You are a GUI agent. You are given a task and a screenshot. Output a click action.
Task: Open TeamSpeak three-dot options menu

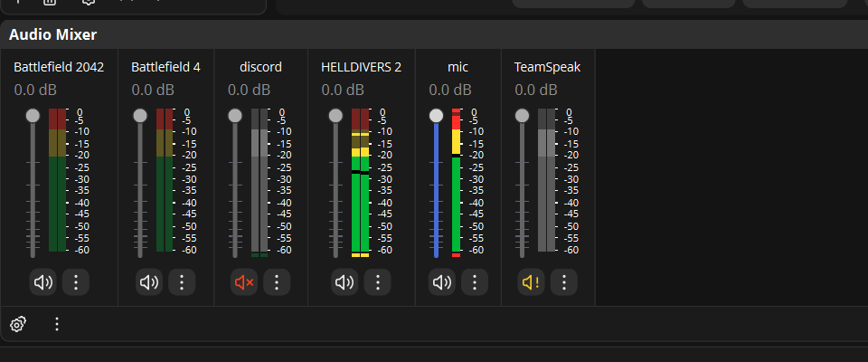(x=564, y=282)
